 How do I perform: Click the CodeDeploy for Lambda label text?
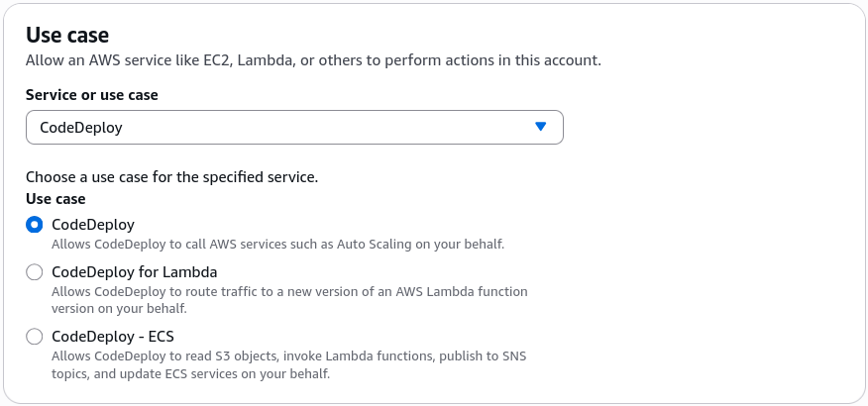click(135, 272)
